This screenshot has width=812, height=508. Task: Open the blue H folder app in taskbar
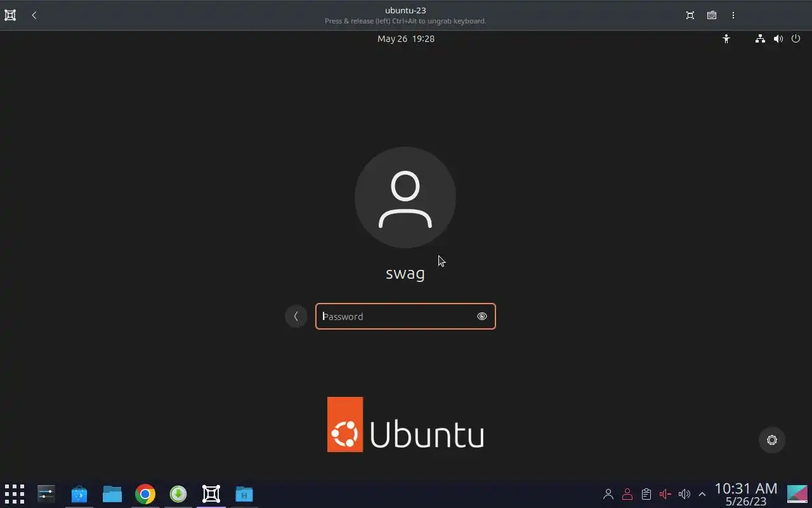click(x=244, y=494)
